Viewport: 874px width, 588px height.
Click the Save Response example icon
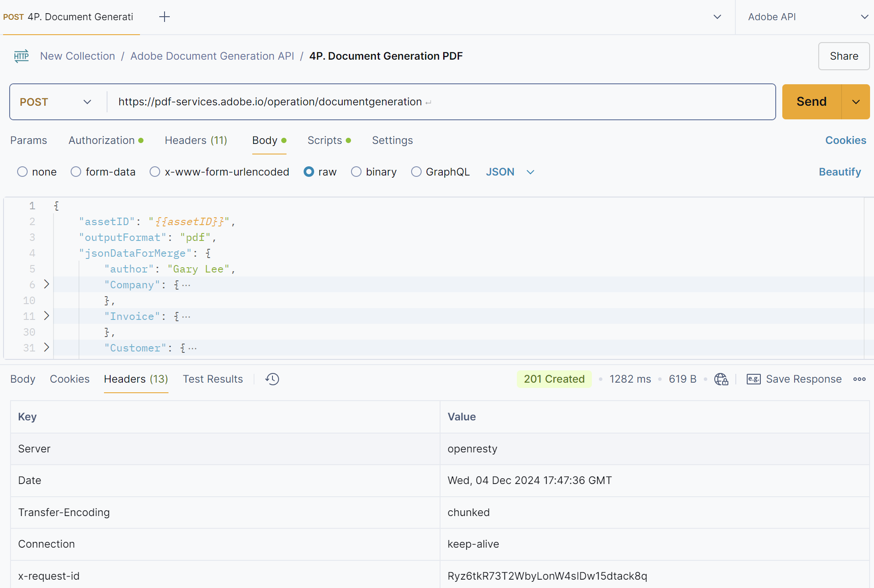(753, 379)
